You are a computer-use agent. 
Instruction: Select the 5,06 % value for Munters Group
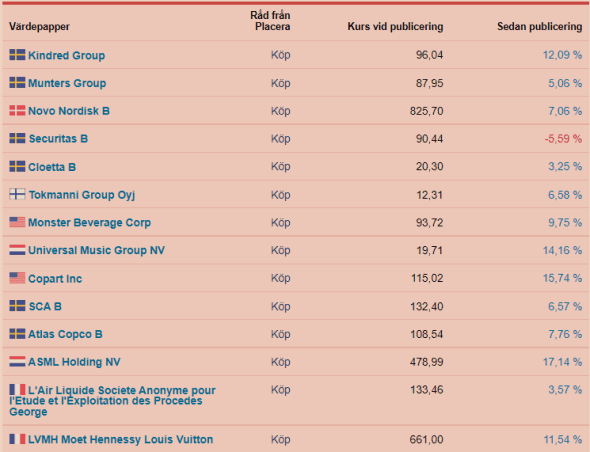click(x=565, y=83)
